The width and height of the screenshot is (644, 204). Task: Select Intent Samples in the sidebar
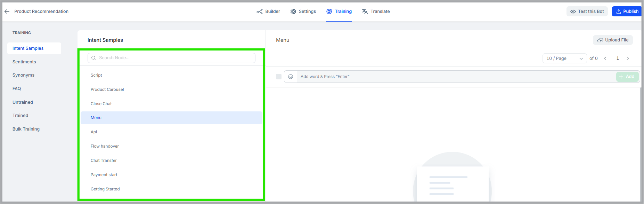[34, 48]
